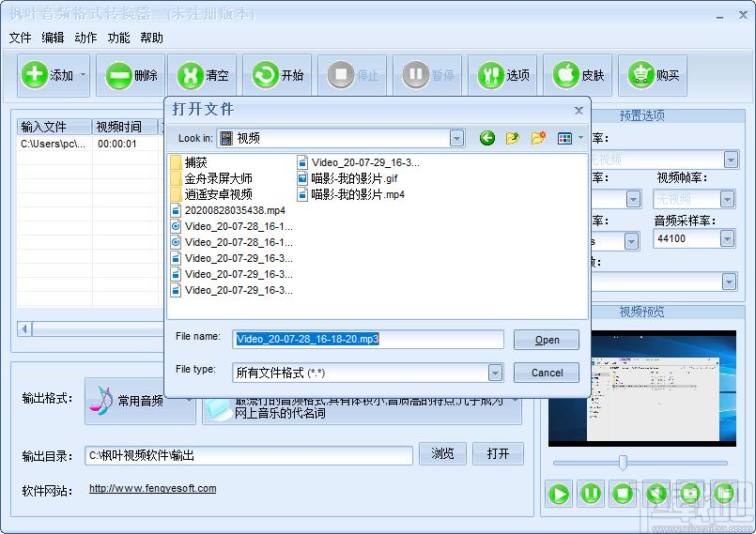Image resolution: width=756 pixels, height=534 pixels.
Task: Pause the video preview
Action: coord(591,494)
